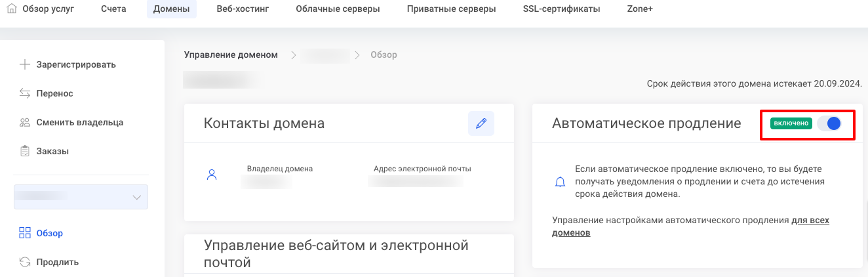
Task: Go to the SSL-сертификаты tab
Action: (561, 9)
